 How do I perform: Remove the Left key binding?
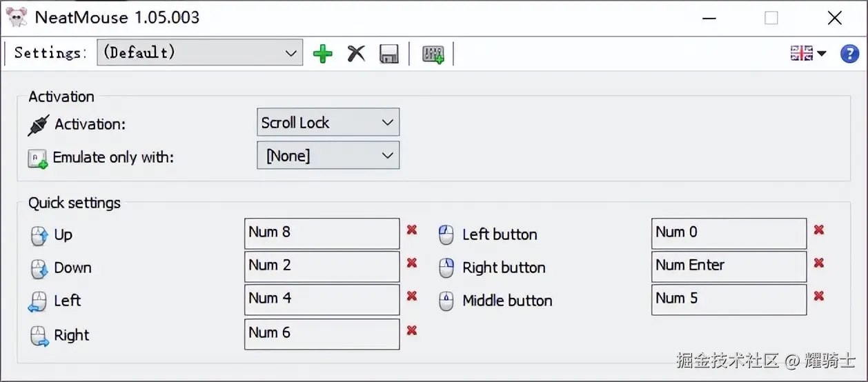point(412,296)
